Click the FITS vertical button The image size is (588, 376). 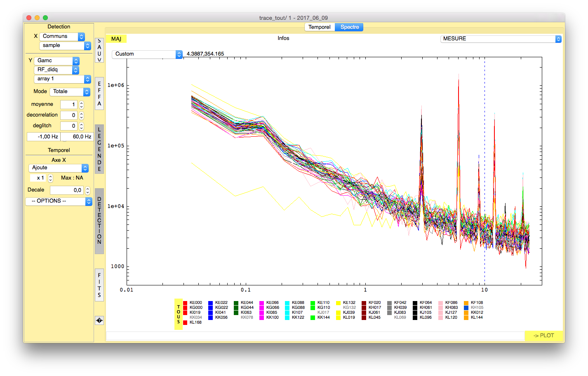pos(99,285)
